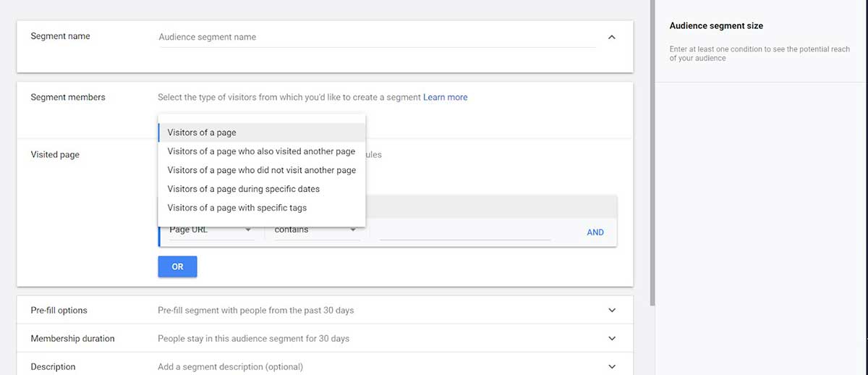Viewport: 868px width, 375px height.
Task: Expand the Description section chevron
Action: pos(612,366)
